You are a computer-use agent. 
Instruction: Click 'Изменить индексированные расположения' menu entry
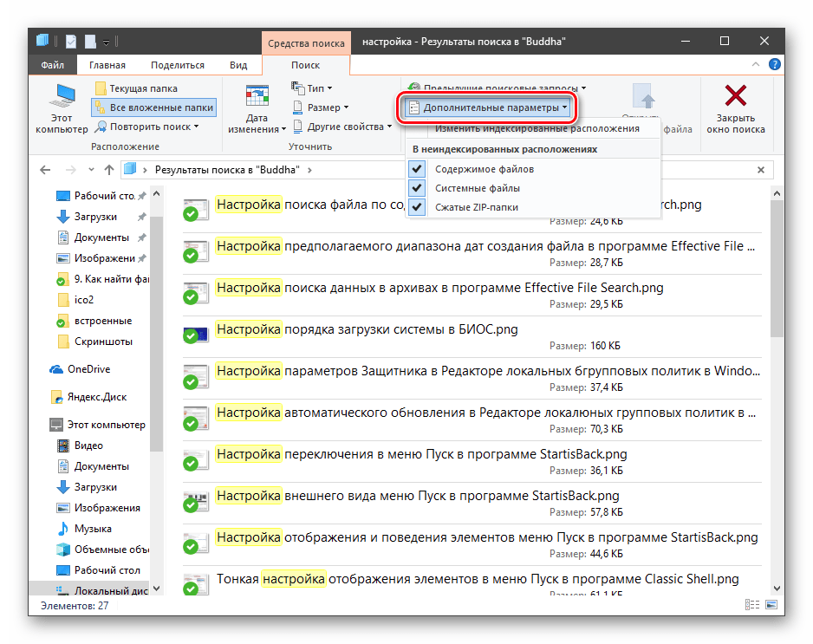point(537,128)
